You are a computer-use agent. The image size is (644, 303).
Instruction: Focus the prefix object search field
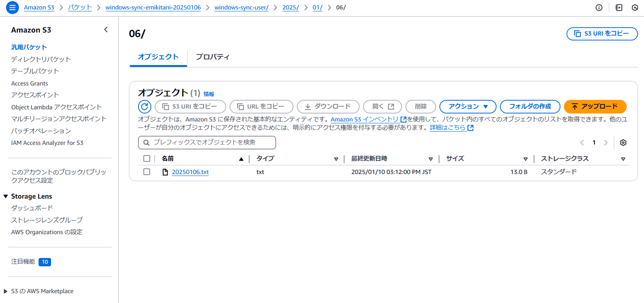pos(207,143)
